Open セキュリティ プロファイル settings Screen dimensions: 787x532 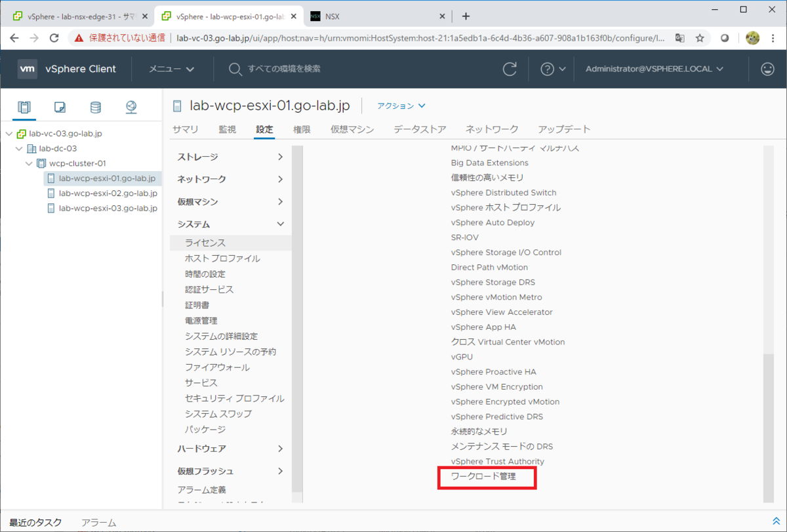(235, 398)
